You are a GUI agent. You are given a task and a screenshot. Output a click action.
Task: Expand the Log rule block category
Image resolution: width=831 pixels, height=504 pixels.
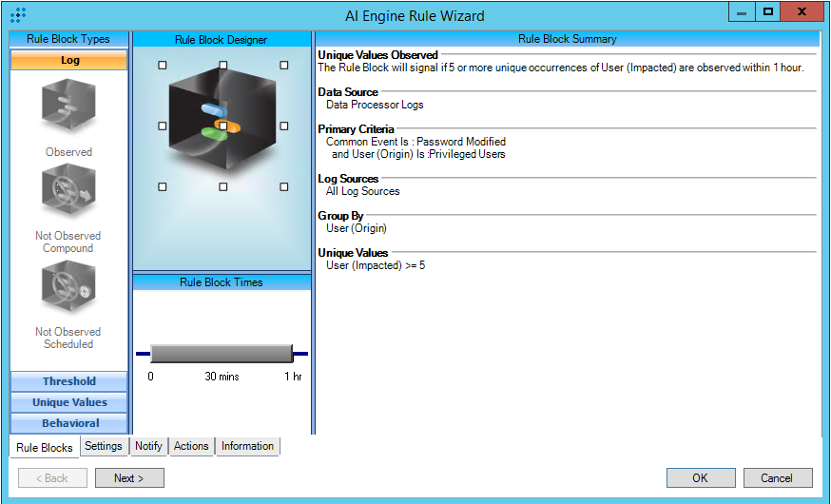tap(68, 60)
